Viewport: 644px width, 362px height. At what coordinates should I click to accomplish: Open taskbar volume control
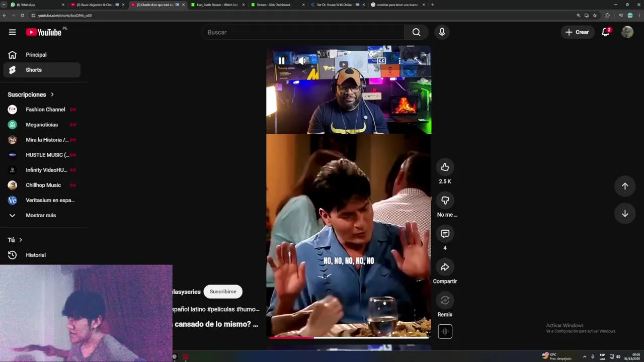[618, 356]
